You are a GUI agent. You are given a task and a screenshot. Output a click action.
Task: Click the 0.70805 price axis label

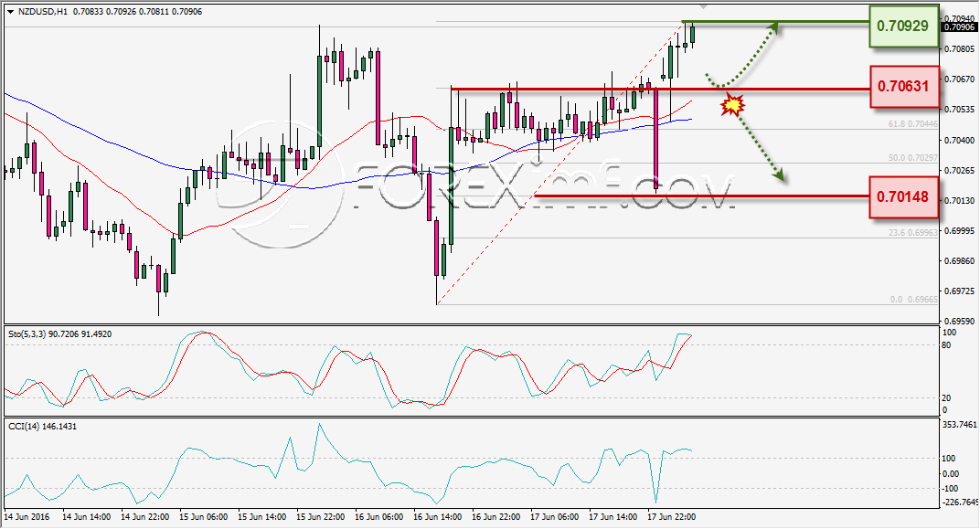pos(959,48)
